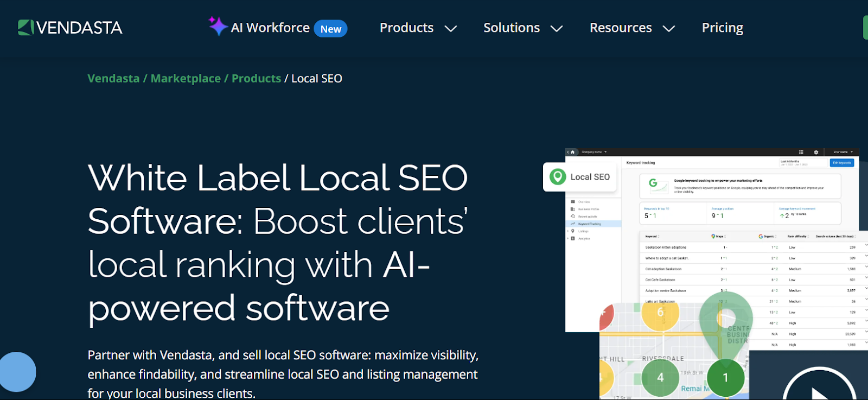Click the Adoption centre Saskatoon keyword
Viewport: 868px width, 400px height.
[666, 291]
